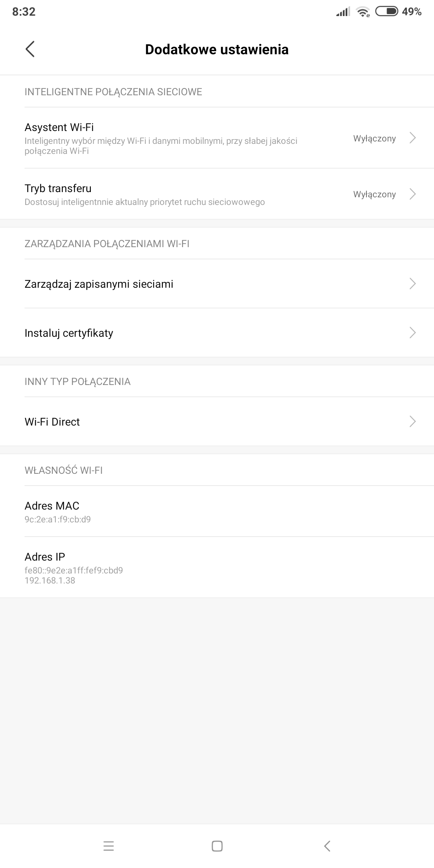
Task: Tap the battery status icon
Action: click(387, 12)
